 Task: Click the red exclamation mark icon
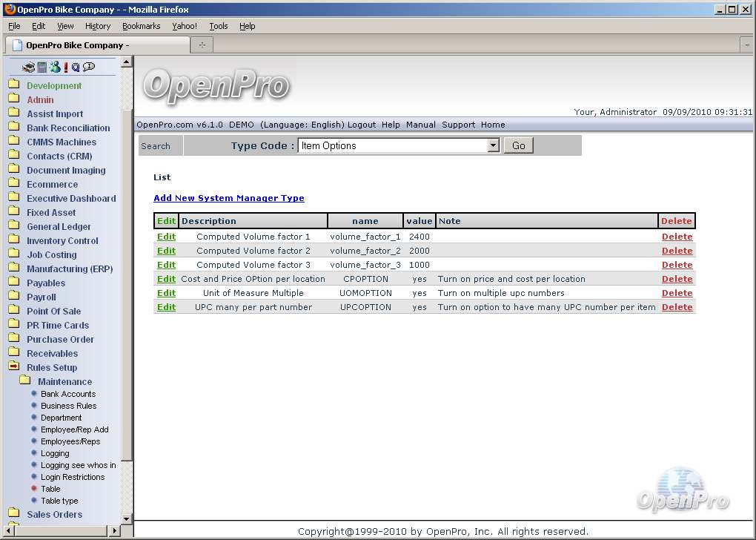coord(66,67)
